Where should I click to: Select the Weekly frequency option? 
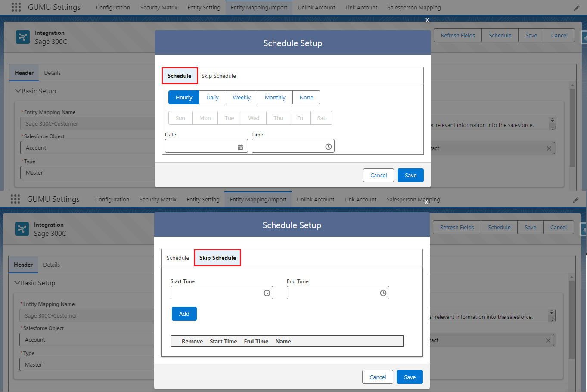pos(242,98)
